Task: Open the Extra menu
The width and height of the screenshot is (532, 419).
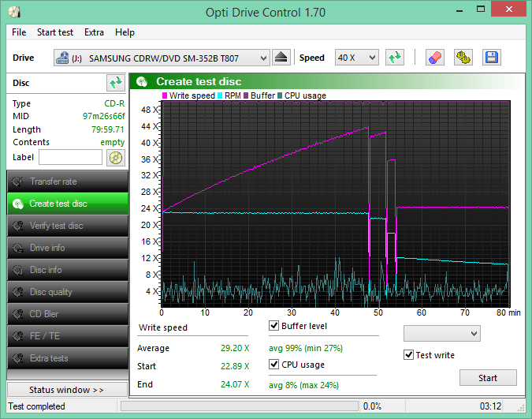Action: click(94, 32)
